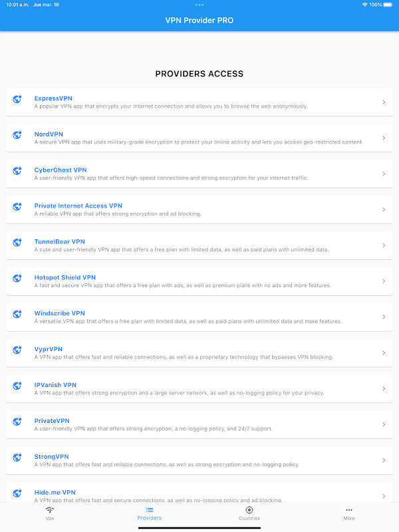Screen dimensions: 399x532
Task: Click the globe icon beside TunnelBear VPN
Action: 17,242
